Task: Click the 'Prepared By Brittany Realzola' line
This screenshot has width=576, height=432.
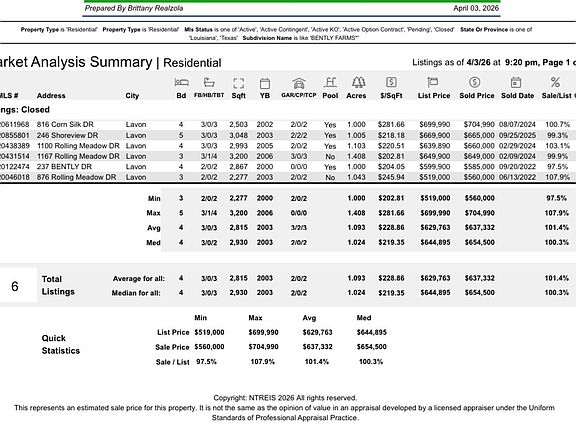Action: tap(134, 8)
